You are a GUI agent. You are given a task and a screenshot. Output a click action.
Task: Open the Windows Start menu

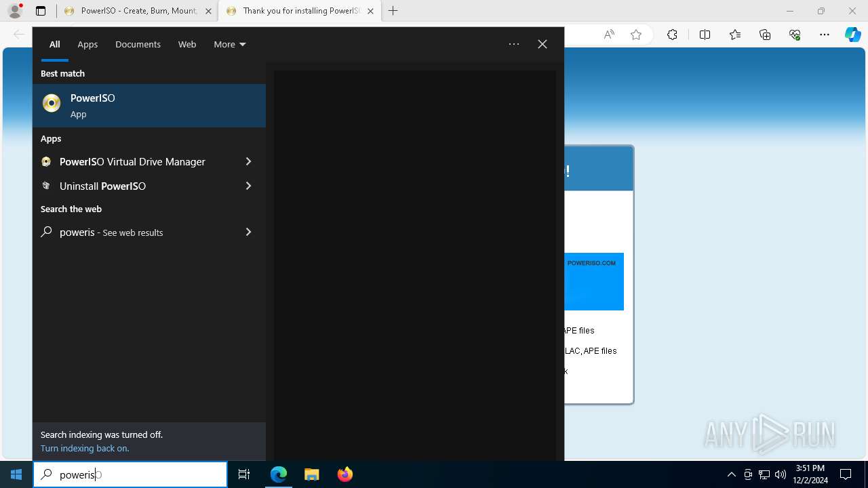(x=16, y=474)
